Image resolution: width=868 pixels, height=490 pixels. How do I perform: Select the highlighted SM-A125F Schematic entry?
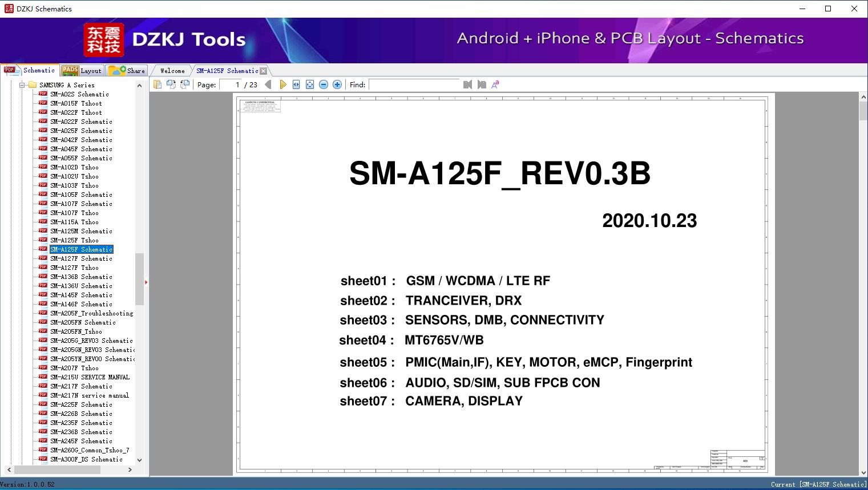(x=81, y=249)
